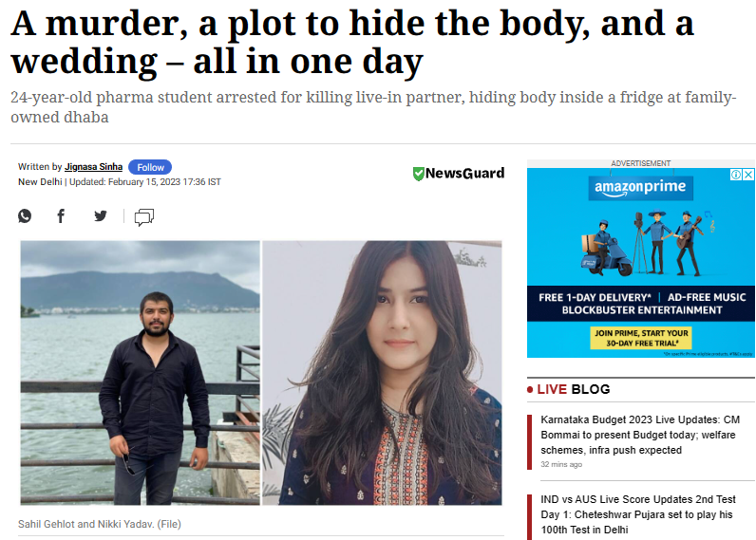The height and width of the screenshot is (540, 756).
Task: Click Join Prime 30-day free trial button
Action: click(x=641, y=338)
